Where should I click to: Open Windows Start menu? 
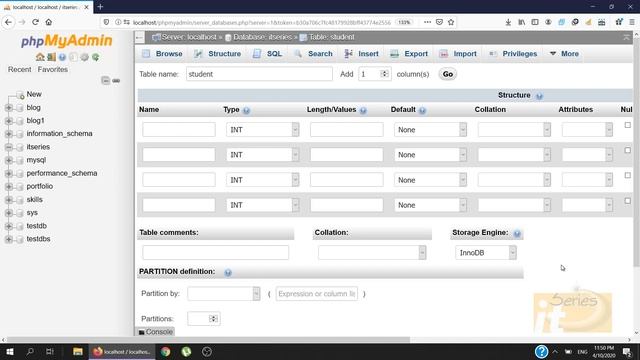[10, 351]
